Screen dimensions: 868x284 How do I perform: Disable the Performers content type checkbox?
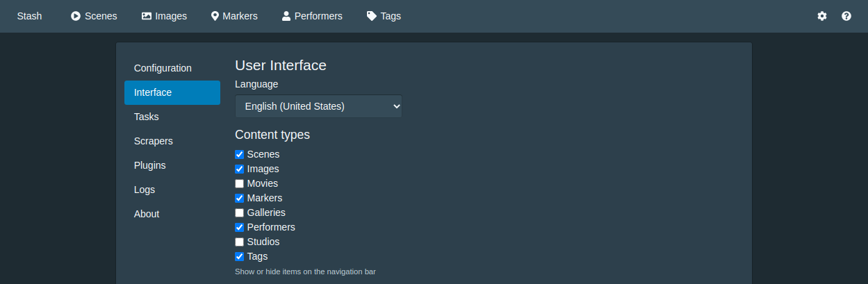[240, 227]
